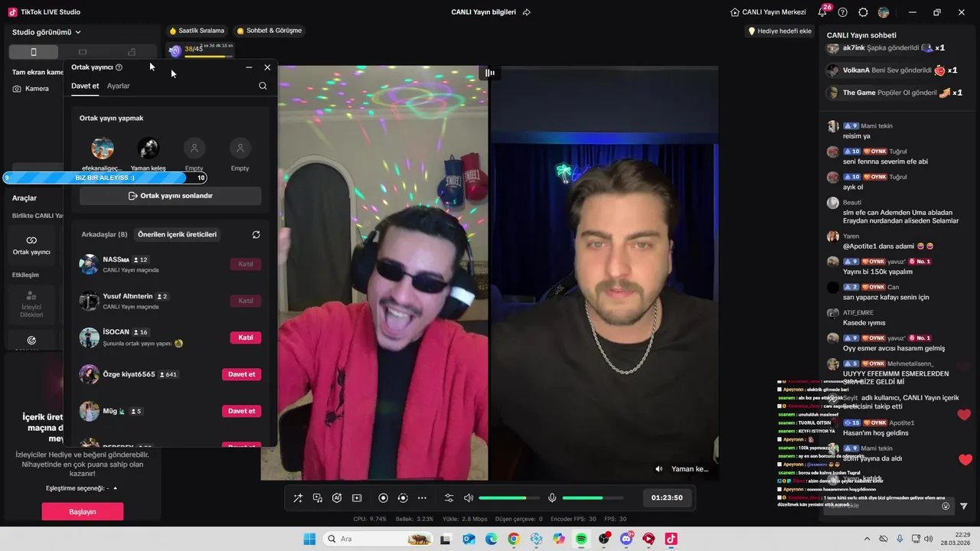Viewport: 980px width, 551px height.
Task: Open the media and music icon
Action: pos(318,498)
